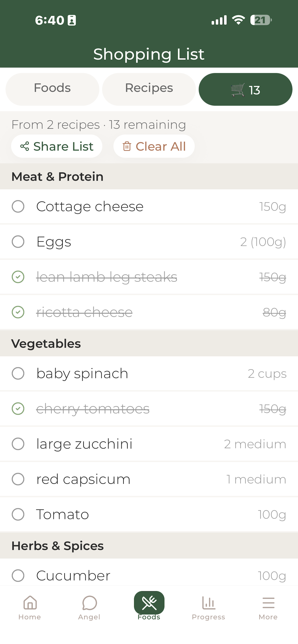
Task: Switch to the Recipes tab
Action: point(149,89)
